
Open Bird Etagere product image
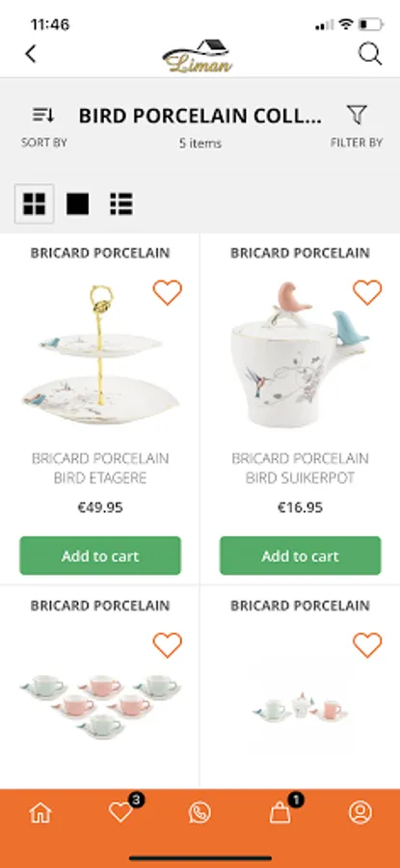tap(100, 354)
